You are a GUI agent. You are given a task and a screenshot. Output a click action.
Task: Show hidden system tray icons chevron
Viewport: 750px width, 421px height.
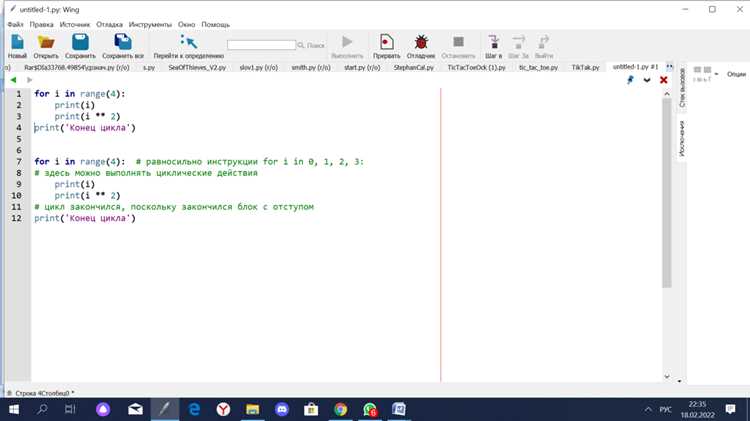click(648, 410)
